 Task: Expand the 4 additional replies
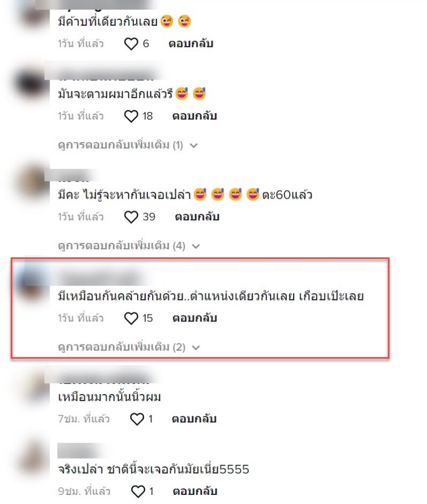click(129, 246)
